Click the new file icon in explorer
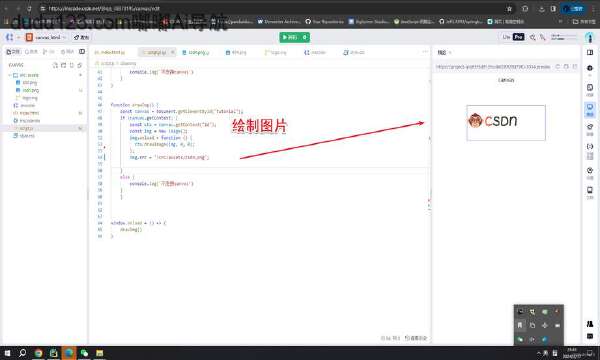The width and height of the screenshot is (600, 360). point(55,65)
